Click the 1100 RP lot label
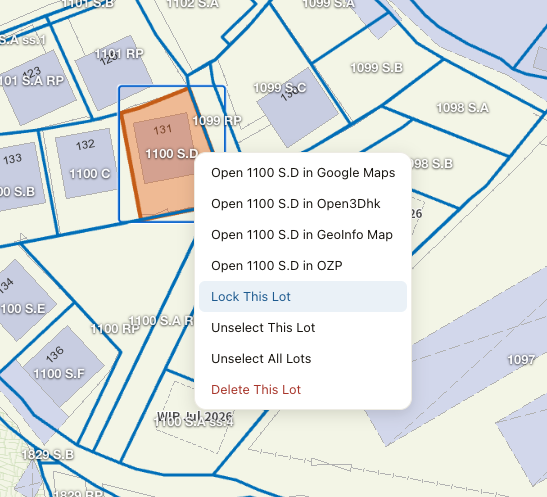This screenshot has width=547, height=497. 115,329
